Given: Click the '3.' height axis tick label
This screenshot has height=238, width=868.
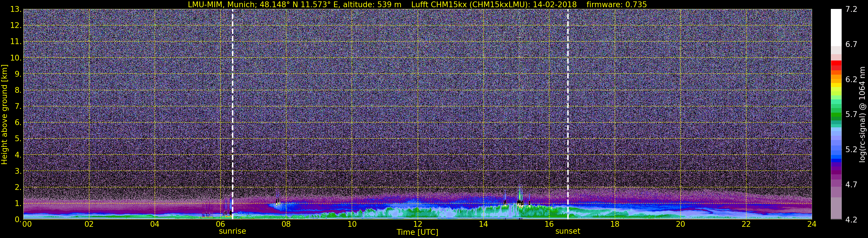Looking at the screenshot, I should pos(18,171).
